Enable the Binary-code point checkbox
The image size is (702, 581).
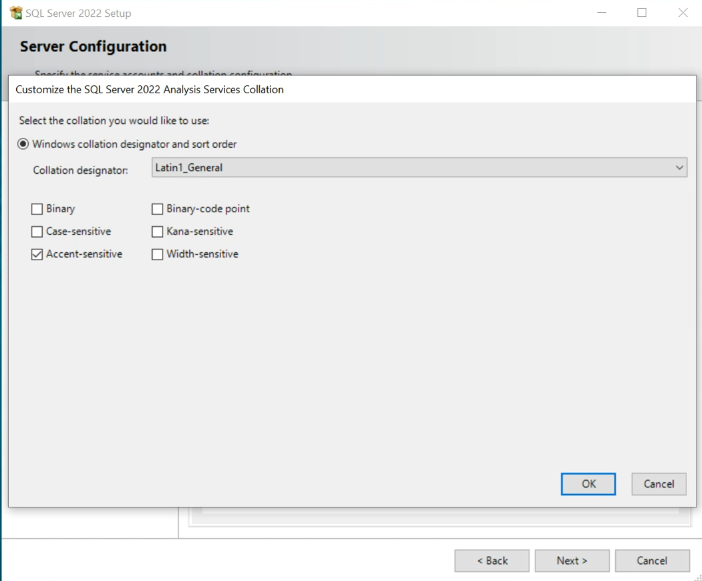click(x=157, y=209)
